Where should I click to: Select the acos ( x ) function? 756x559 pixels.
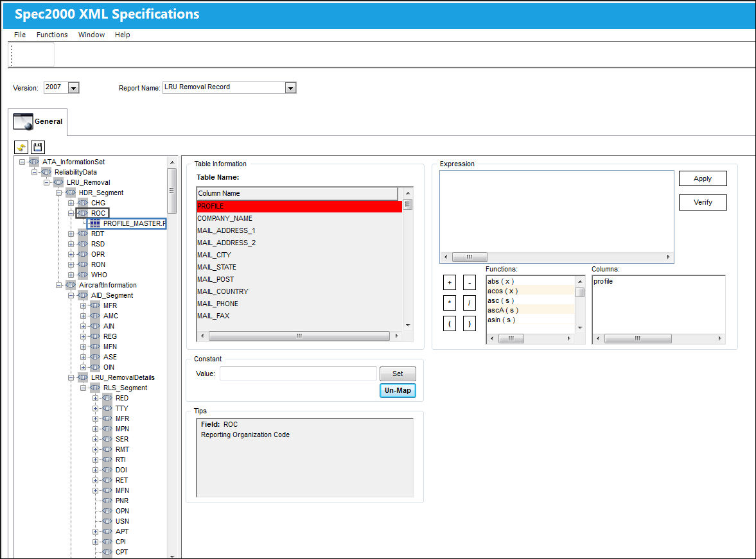531,291
